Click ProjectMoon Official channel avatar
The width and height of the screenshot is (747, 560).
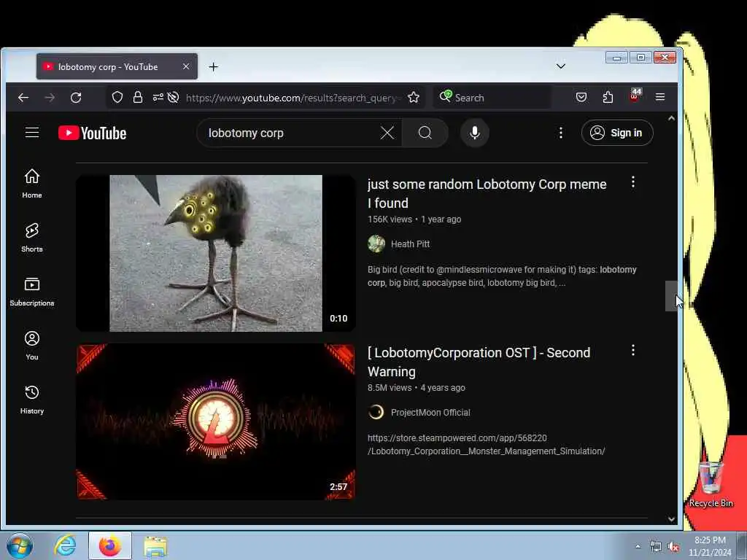point(376,413)
